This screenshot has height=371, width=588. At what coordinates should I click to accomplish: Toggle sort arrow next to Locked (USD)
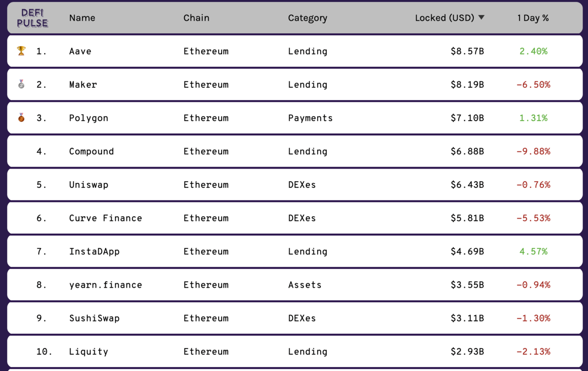(481, 18)
